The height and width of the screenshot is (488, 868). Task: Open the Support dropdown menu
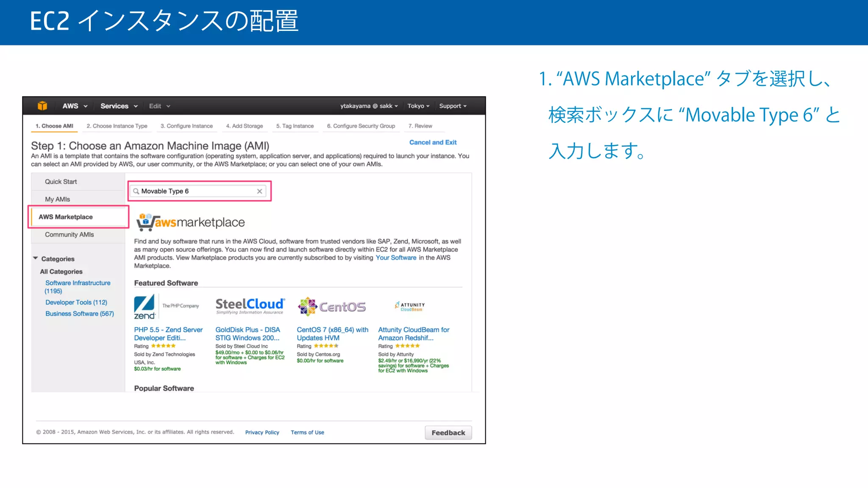click(x=453, y=106)
